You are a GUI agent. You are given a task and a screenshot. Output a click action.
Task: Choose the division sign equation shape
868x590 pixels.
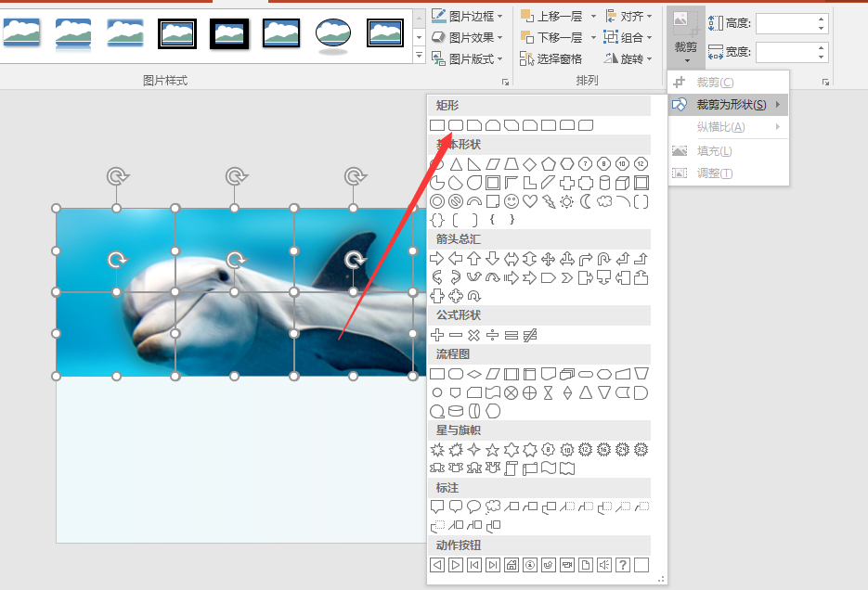[x=493, y=335]
